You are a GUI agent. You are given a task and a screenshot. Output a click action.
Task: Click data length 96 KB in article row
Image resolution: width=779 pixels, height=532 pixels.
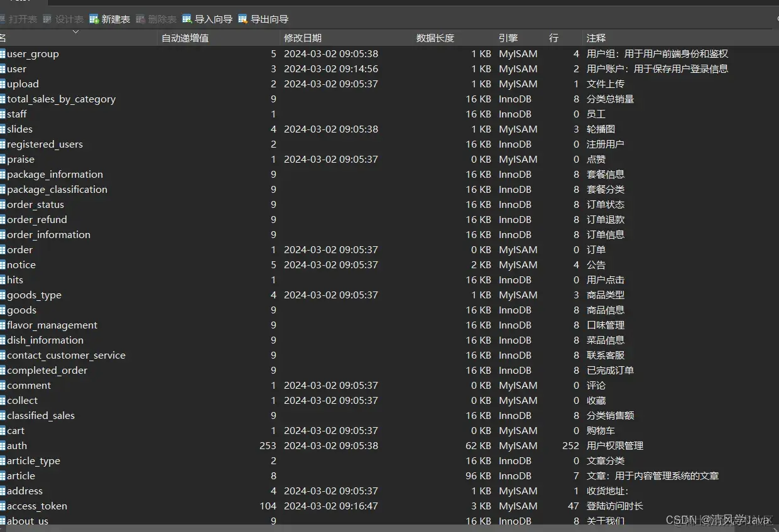coord(478,476)
